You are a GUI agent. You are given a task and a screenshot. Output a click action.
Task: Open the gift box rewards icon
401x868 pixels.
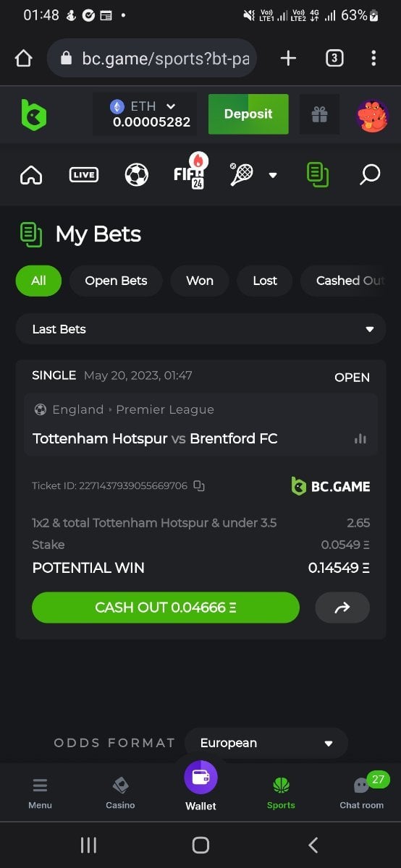tap(319, 114)
